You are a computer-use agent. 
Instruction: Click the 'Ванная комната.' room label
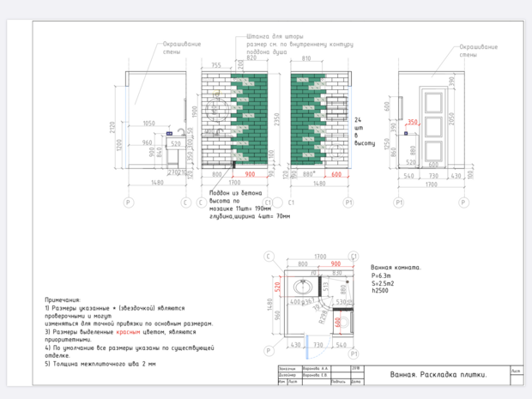(x=396, y=268)
